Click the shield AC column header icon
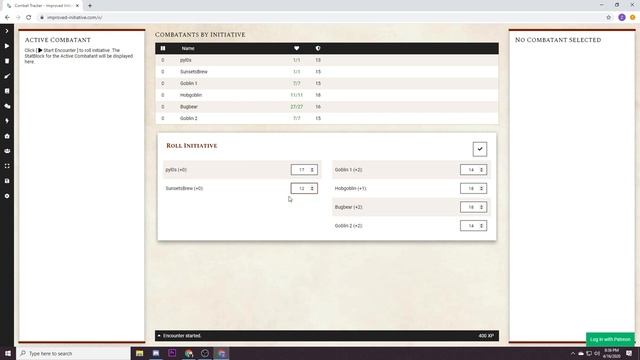This screenshot has width=640, height=360. 318,48
